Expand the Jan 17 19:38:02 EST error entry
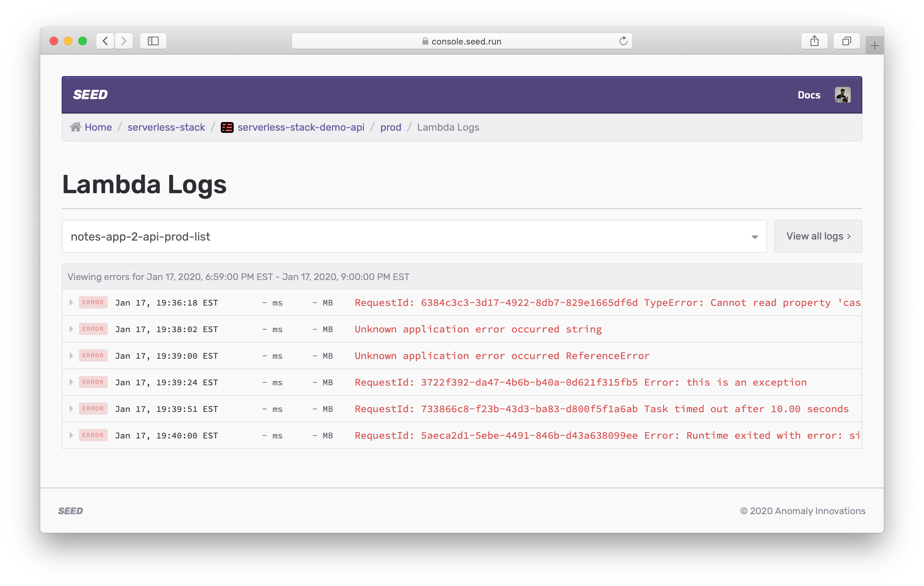Viewport: 924px width, 586px height. tap(72, 329)
